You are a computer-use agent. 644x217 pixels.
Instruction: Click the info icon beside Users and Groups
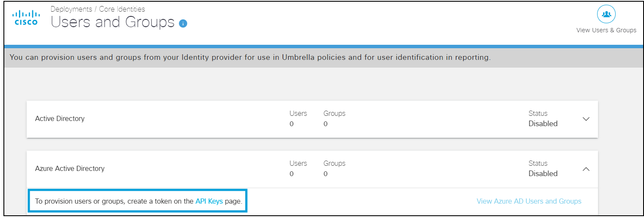pyautogui.click(x=183, y=24)
